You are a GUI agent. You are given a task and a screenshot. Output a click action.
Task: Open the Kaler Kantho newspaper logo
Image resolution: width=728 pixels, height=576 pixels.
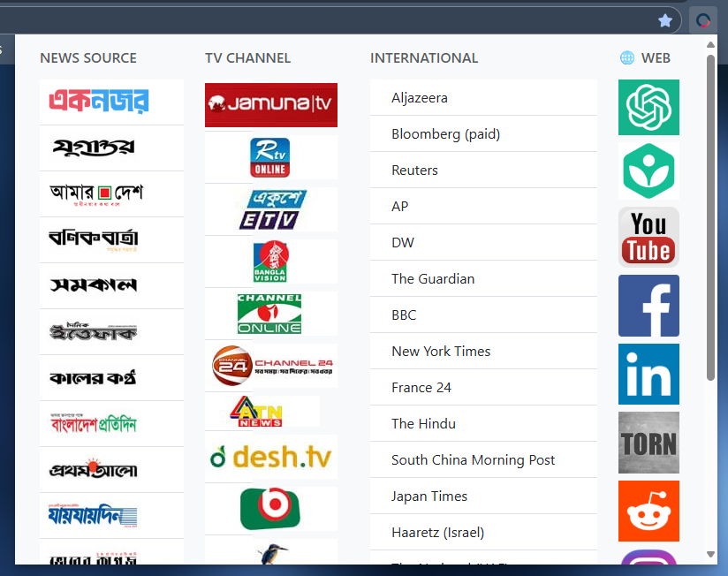pyautogui.click(x=93, y=378)
